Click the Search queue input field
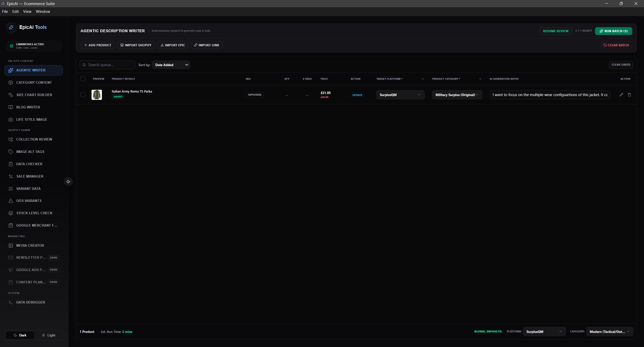 coord(107,65)
